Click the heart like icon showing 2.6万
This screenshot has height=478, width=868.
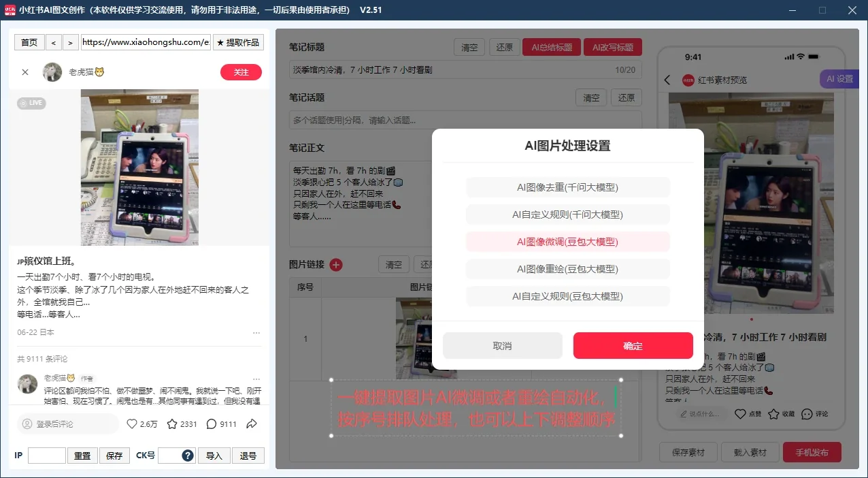pyautogui.click(x=132, y=424)
